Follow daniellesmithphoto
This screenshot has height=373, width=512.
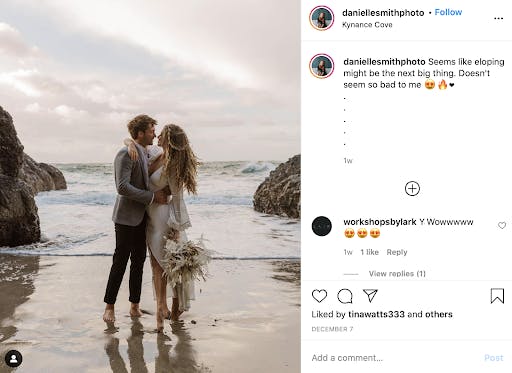[x=448, y=12]
